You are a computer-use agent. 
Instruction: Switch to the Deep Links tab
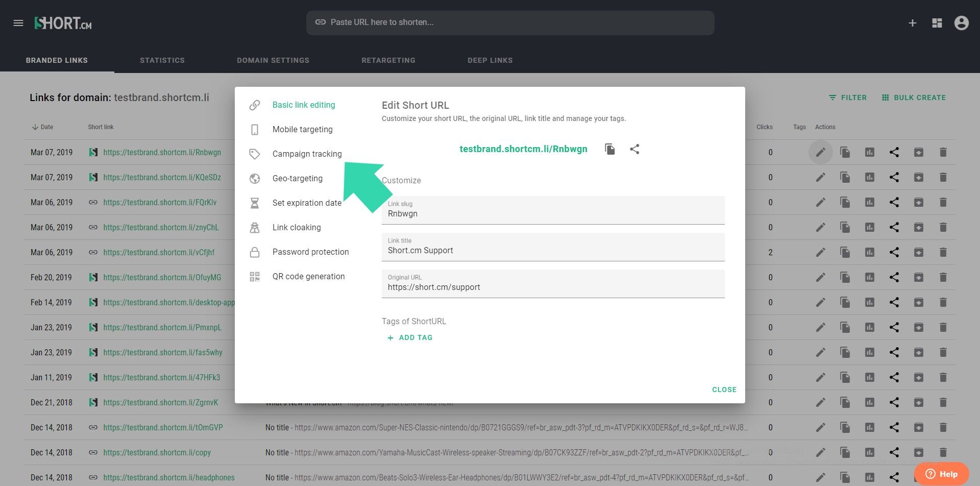(490, 60)
